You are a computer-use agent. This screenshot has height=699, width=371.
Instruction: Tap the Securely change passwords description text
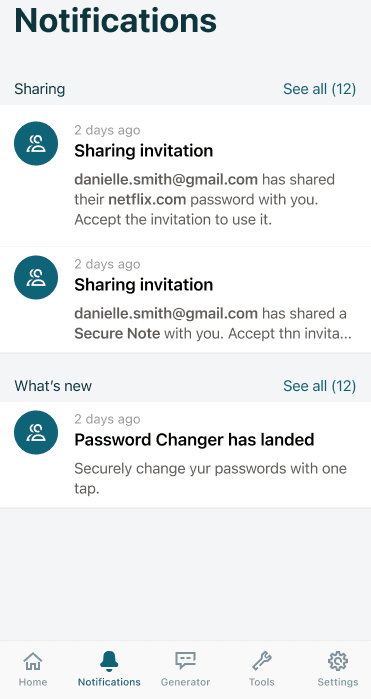pos(210,478)
